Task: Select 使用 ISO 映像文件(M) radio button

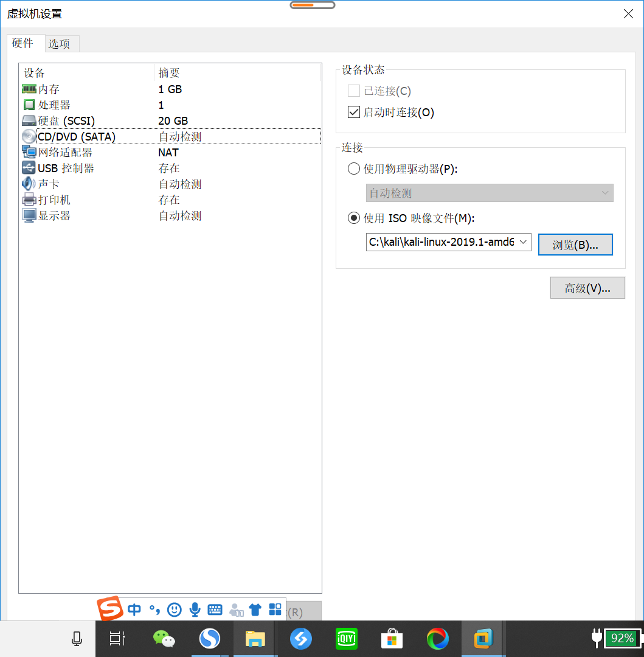Action: (354, 218)
